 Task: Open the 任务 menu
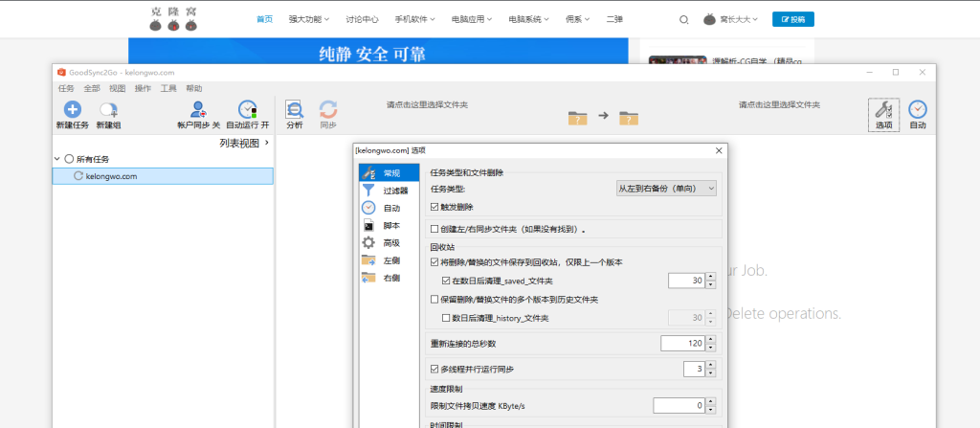(x=66, y=88)
